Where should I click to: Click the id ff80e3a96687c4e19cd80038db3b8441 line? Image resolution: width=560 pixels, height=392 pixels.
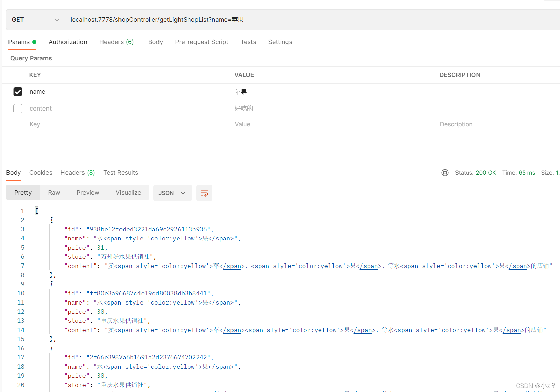click(139, 293)
